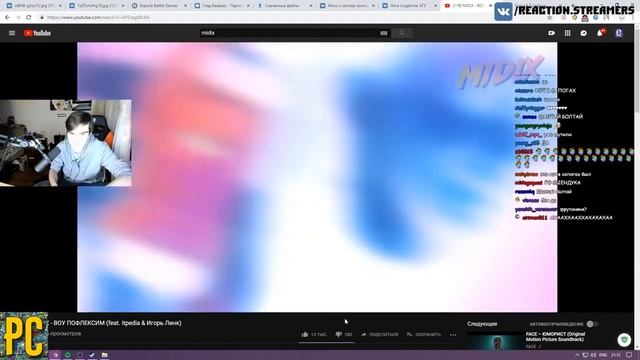Expand the hidden system tray icons chevron
The height and width of the screenshot is (360, 640).
(x=577, y=355)
